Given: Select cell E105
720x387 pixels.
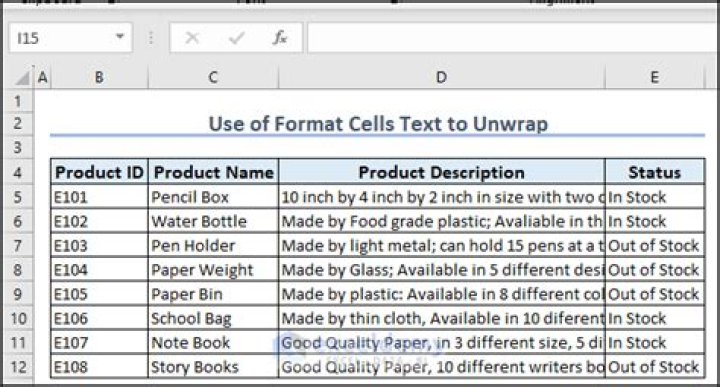Looking at the screenshot, I should pos(99,294).
